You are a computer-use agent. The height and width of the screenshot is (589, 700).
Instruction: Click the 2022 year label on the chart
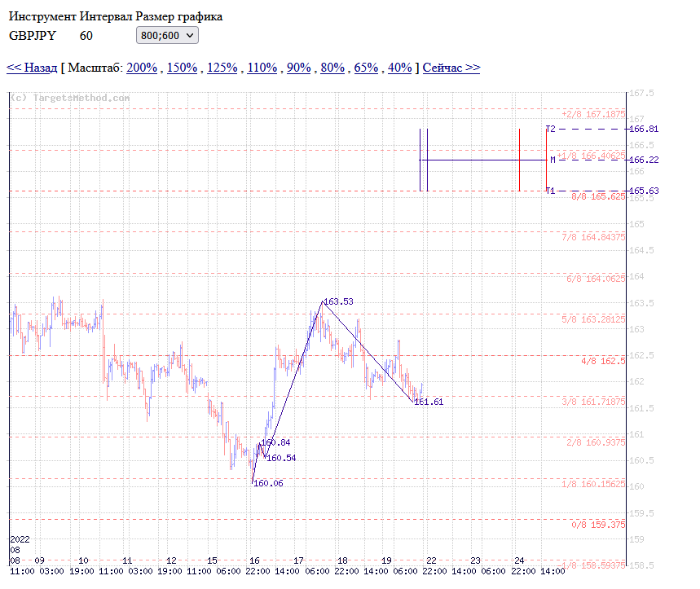pos(20,539)
